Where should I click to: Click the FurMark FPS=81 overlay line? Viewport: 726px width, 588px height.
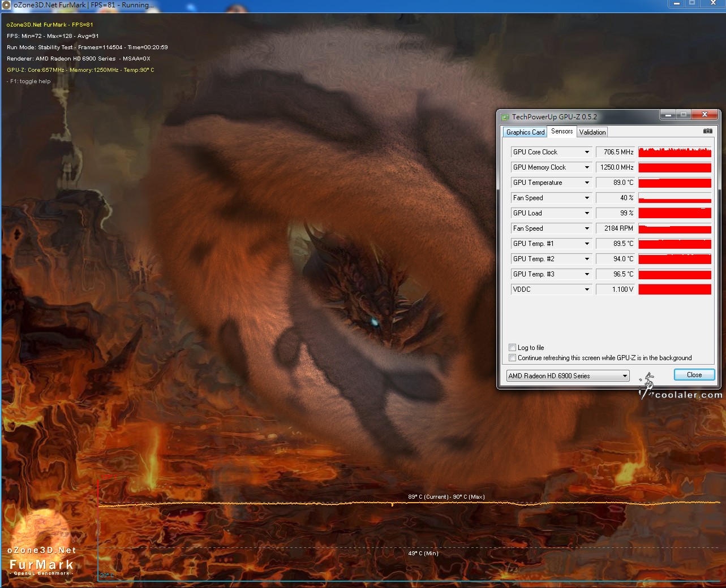pos(50,25)
